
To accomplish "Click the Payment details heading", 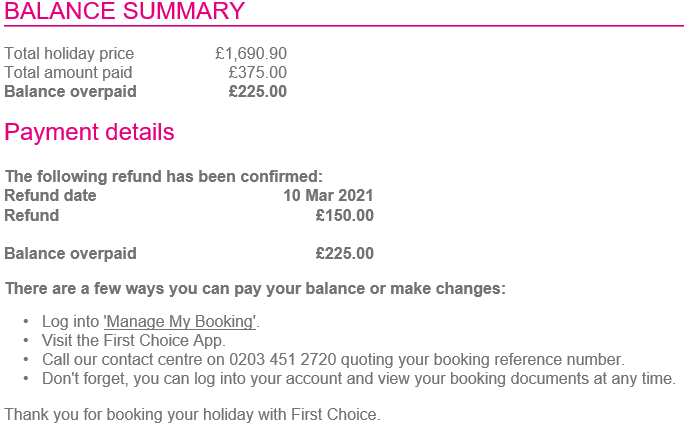I will [89, 132].
